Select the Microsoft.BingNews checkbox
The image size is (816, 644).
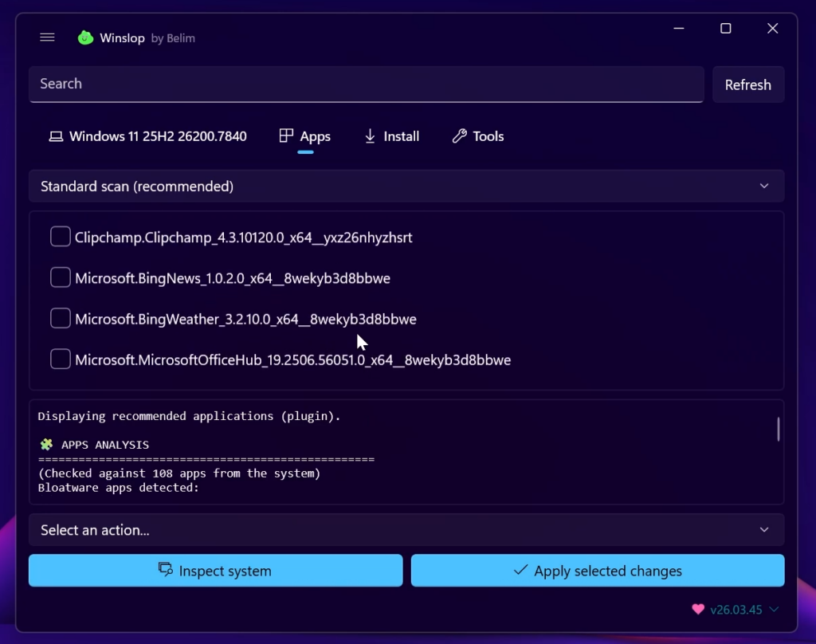coord(61,277)
